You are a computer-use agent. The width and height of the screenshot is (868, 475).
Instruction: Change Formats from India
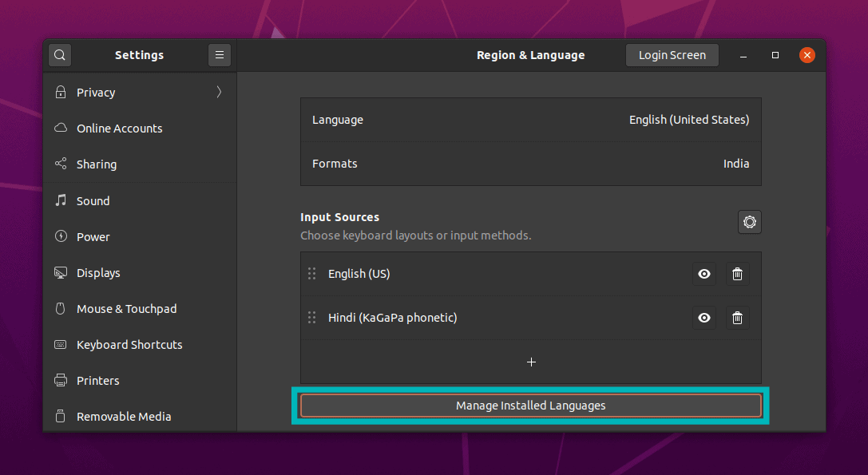[530, 163]
